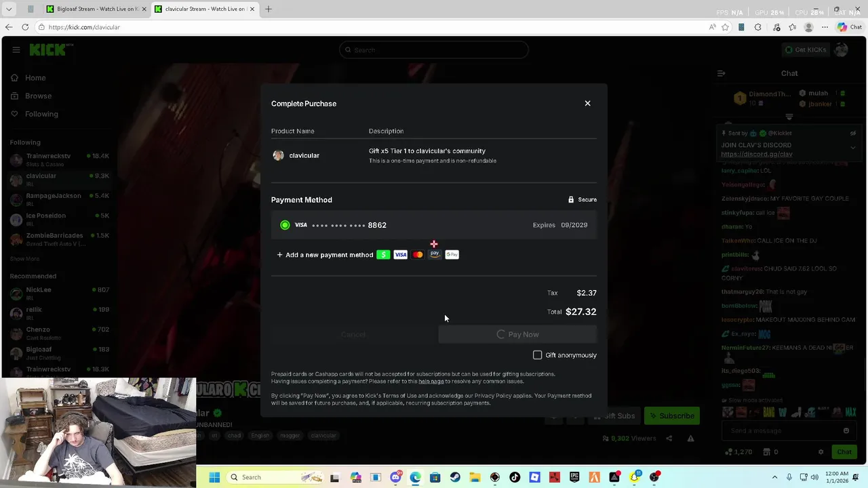This screenshot has height=488, width=868.
Task: Open Edge Settings and more menu
Action: point(825,27)
